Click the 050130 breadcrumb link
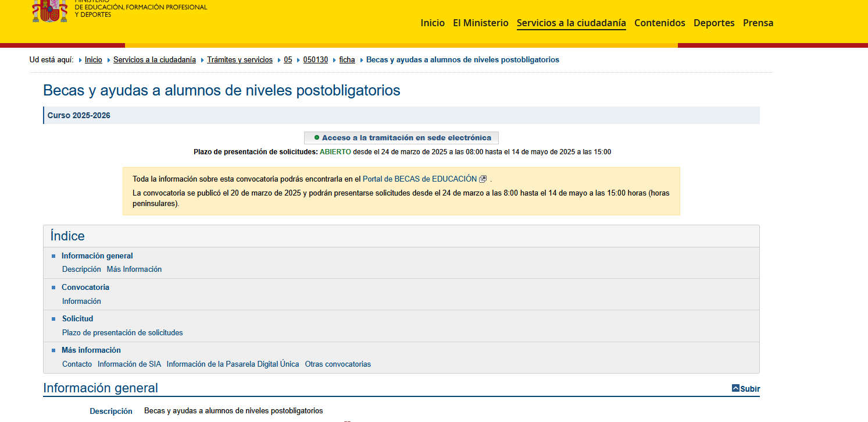868x422 pixels. [315, 60]
